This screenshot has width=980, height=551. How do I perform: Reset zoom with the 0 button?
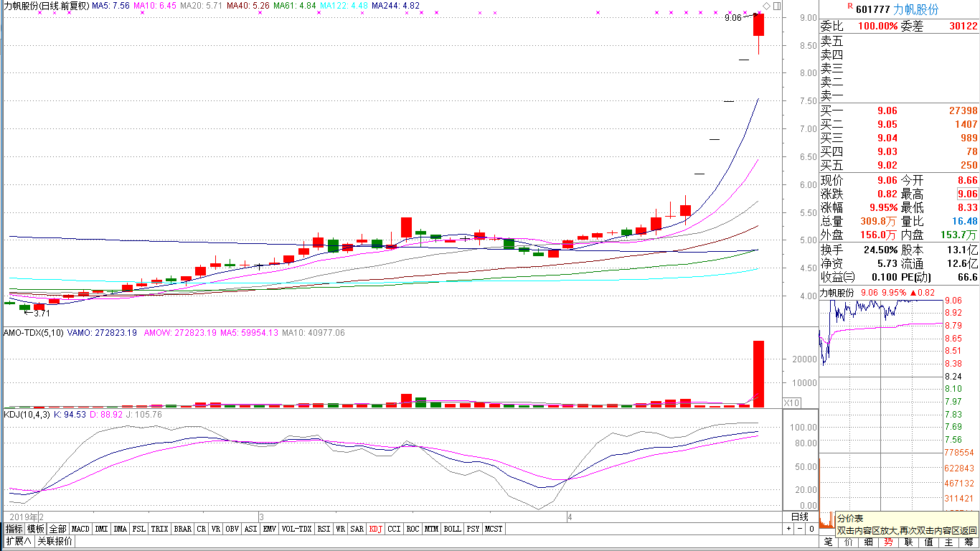(811, 529)
